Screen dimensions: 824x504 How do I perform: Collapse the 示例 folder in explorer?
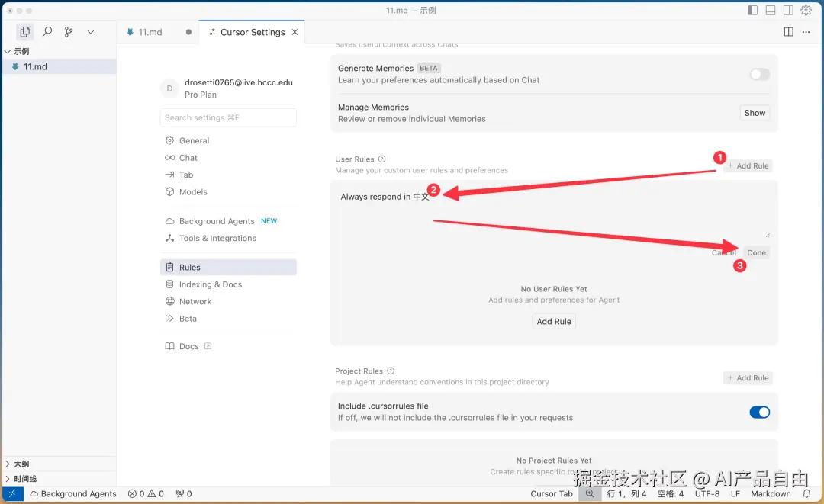[60, 51]
